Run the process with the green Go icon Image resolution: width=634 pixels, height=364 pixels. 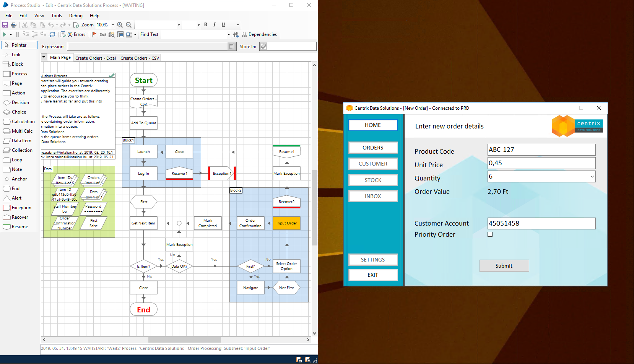pos(5,34)
